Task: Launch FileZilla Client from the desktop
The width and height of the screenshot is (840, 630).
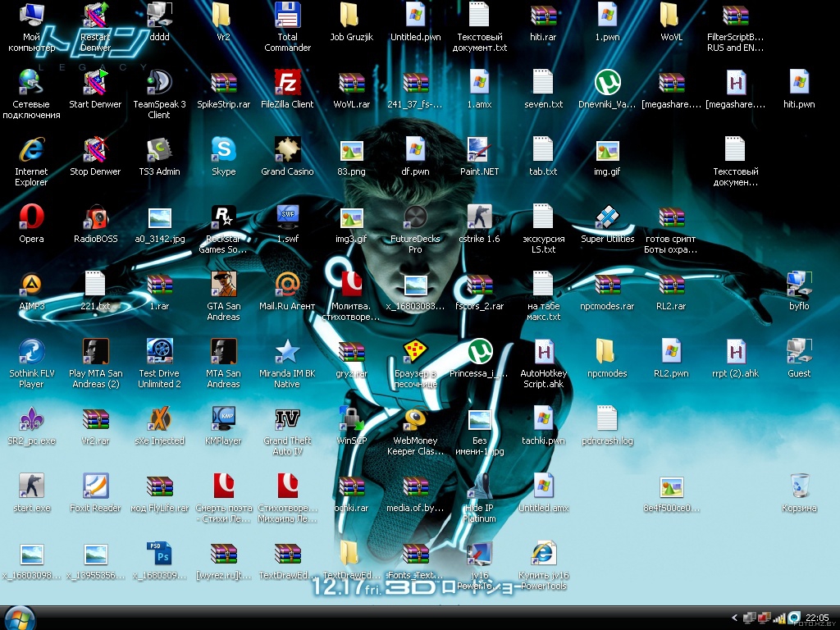Action: (x=287, y=82)
